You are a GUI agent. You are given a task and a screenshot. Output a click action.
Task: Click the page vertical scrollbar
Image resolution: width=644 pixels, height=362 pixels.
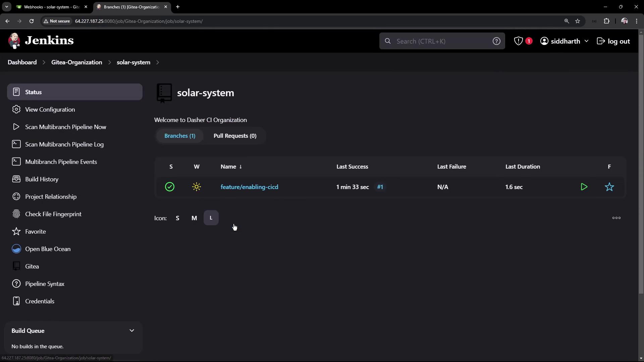(641, 168)
